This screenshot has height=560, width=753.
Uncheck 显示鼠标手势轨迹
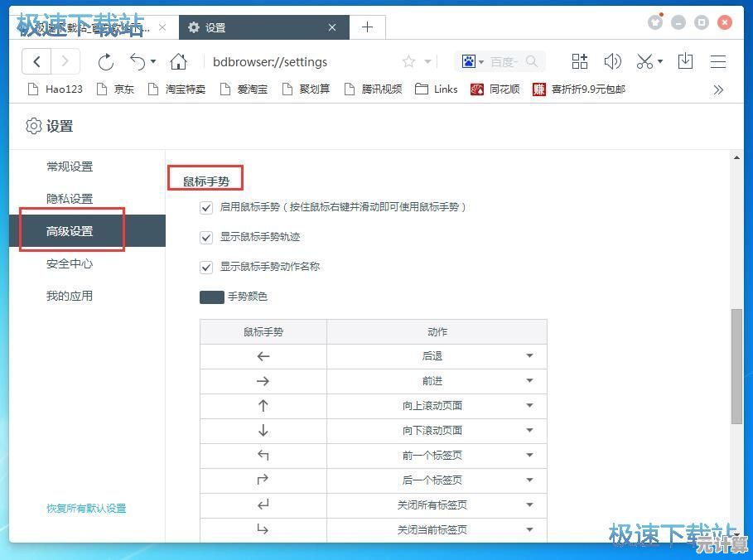point(205,238)
